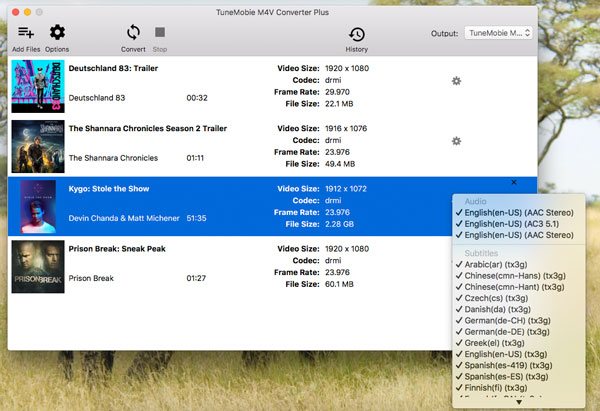Viewport: 600px width, 411px height.
Task: Click file size 2.28 GB value
Action: point(339,224)
